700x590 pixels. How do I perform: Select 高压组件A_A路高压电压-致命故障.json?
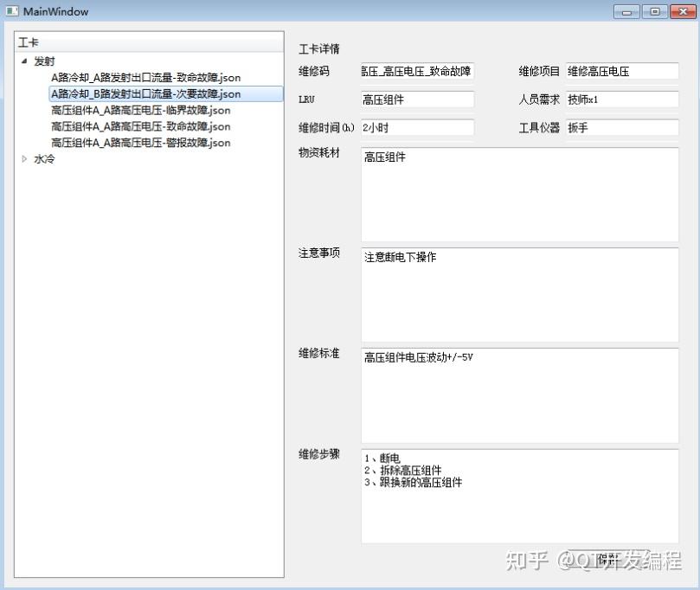point(139,126)
